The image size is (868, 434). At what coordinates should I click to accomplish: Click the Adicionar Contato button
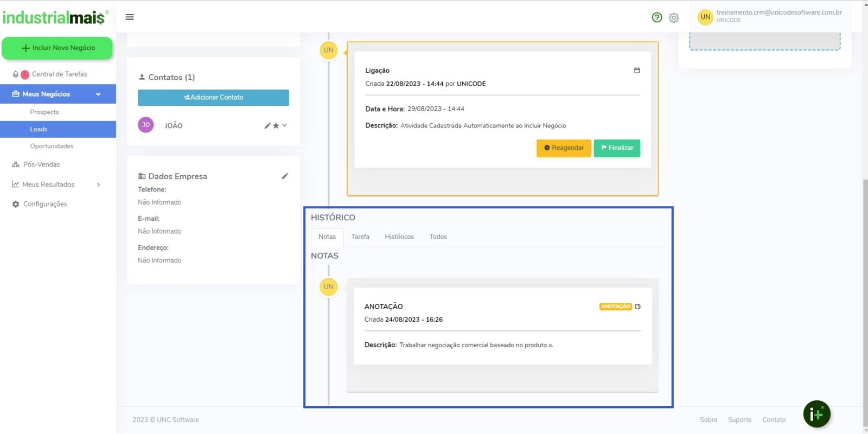[x=213, y=98]
